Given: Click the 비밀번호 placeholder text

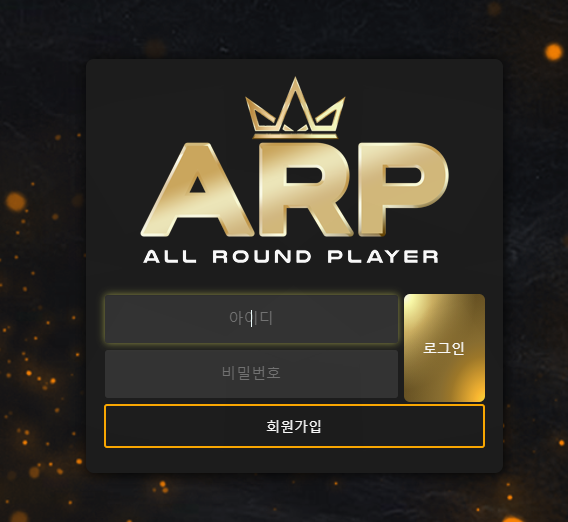Looking at the screenshot, I should pyautogui.click(x=251, y=373).
